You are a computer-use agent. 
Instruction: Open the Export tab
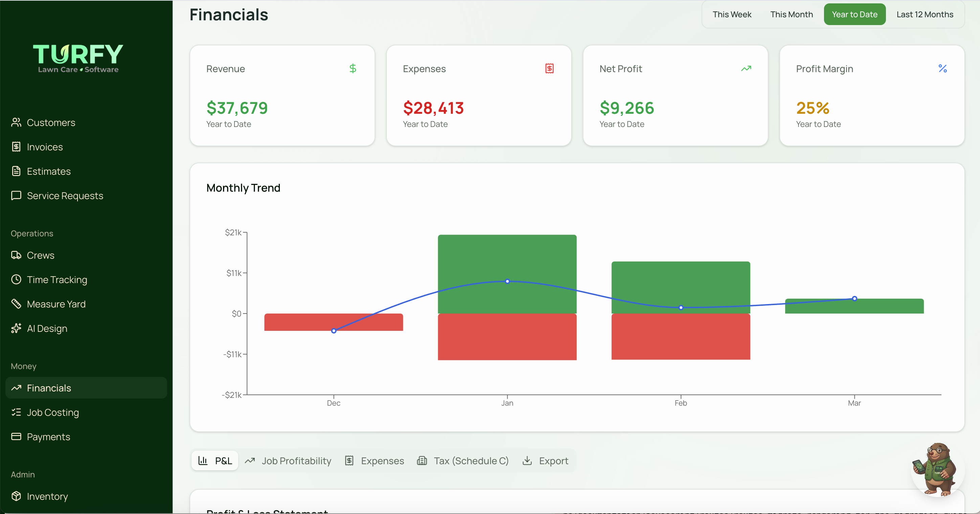point(545,461)
